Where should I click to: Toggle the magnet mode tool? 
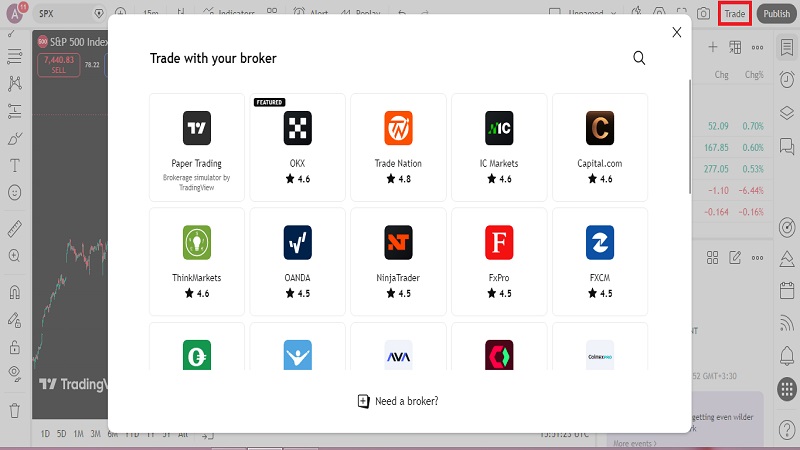click(x=15, y=292)
